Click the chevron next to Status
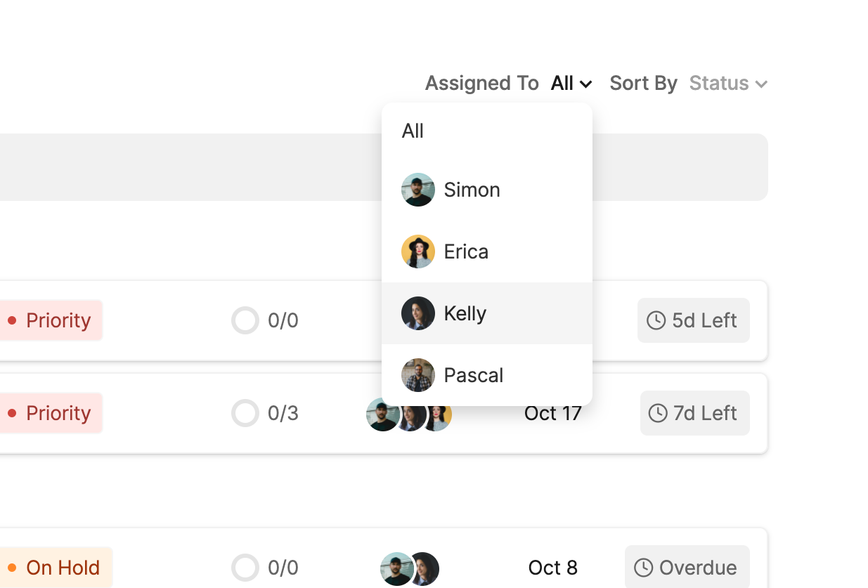This screenshot has height=588, width=868. (x=760, y=84)
